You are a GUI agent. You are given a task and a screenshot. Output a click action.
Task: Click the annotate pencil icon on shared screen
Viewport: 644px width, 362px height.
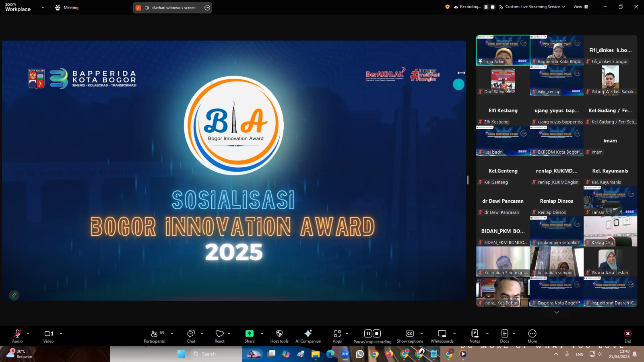14,295
